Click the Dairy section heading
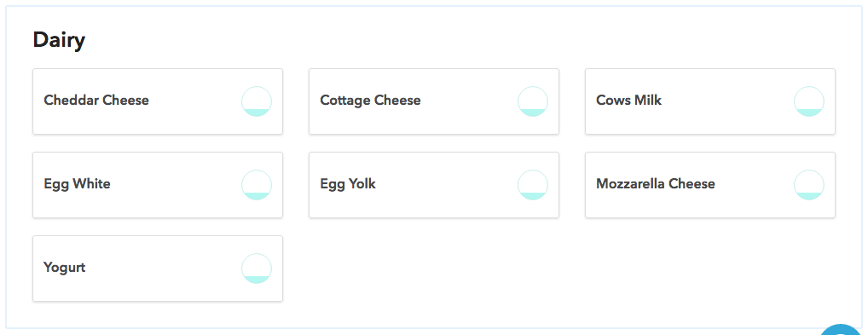 coord(59,40)
